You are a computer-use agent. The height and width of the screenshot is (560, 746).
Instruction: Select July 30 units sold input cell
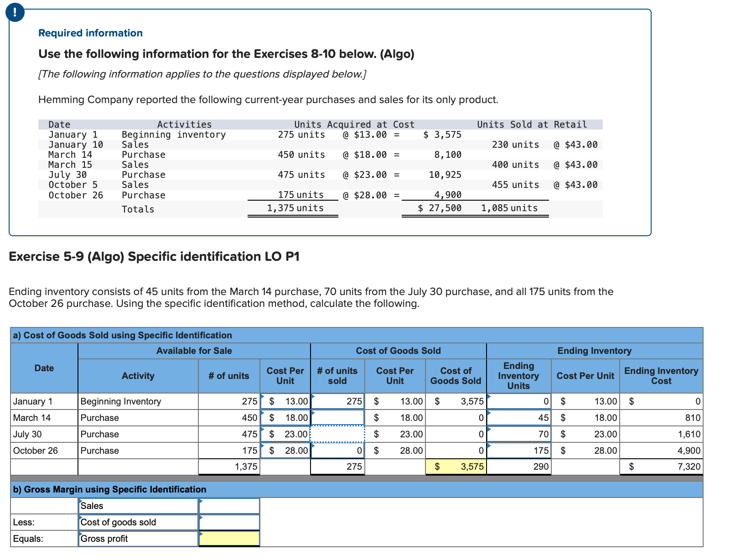(x=337, y=434)
